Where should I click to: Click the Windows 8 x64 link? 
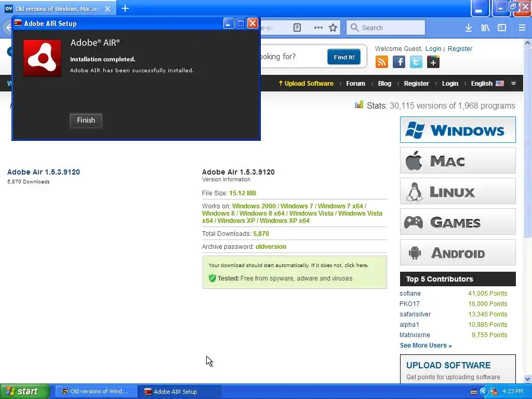click(262, 214)
